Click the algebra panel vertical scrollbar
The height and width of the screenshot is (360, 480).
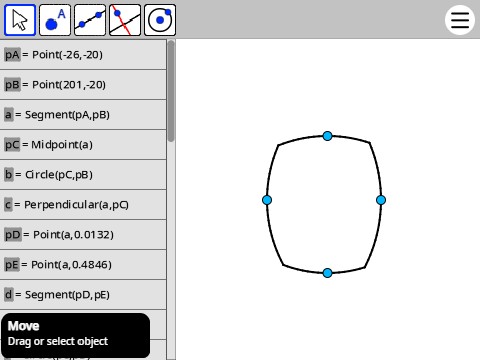click(171, 91)
